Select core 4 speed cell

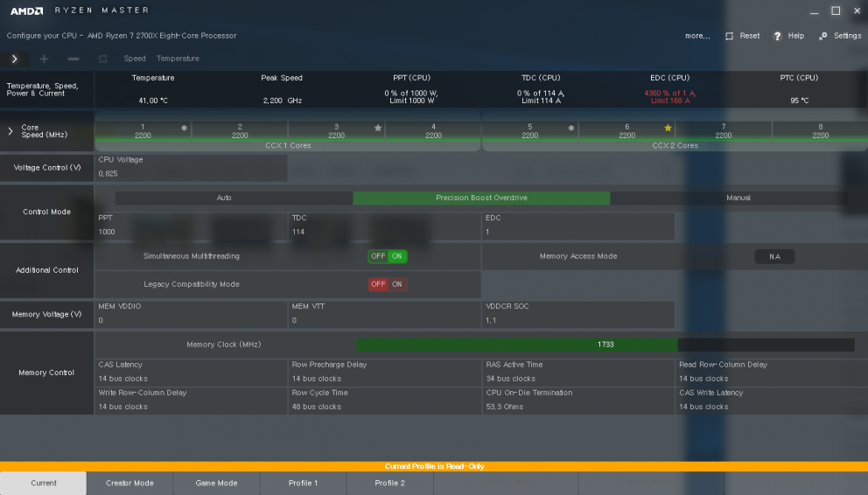(433, 131)
